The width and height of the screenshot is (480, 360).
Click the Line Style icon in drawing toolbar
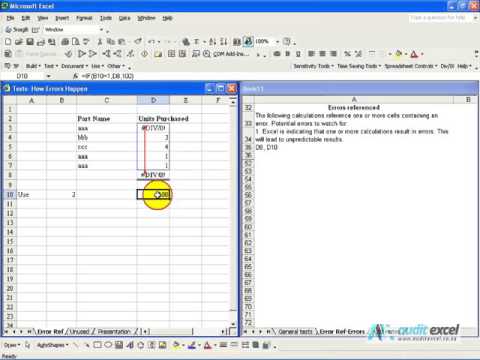click(223, 345)
